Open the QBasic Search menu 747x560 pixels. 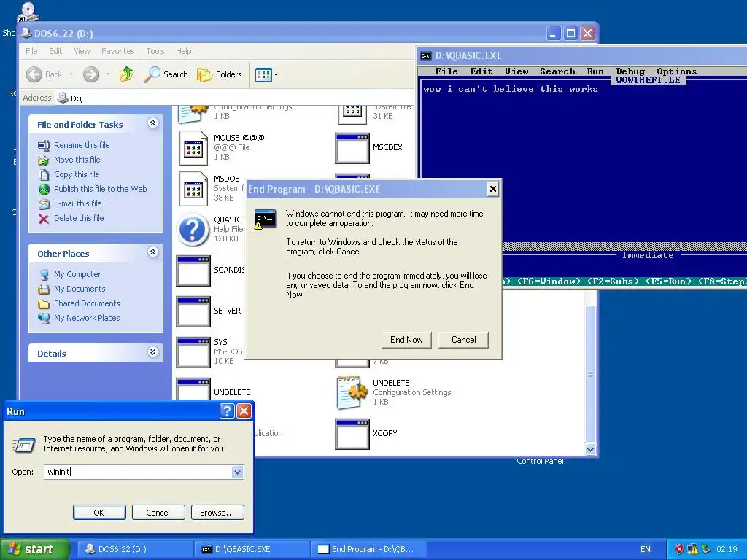coord(557,71)
